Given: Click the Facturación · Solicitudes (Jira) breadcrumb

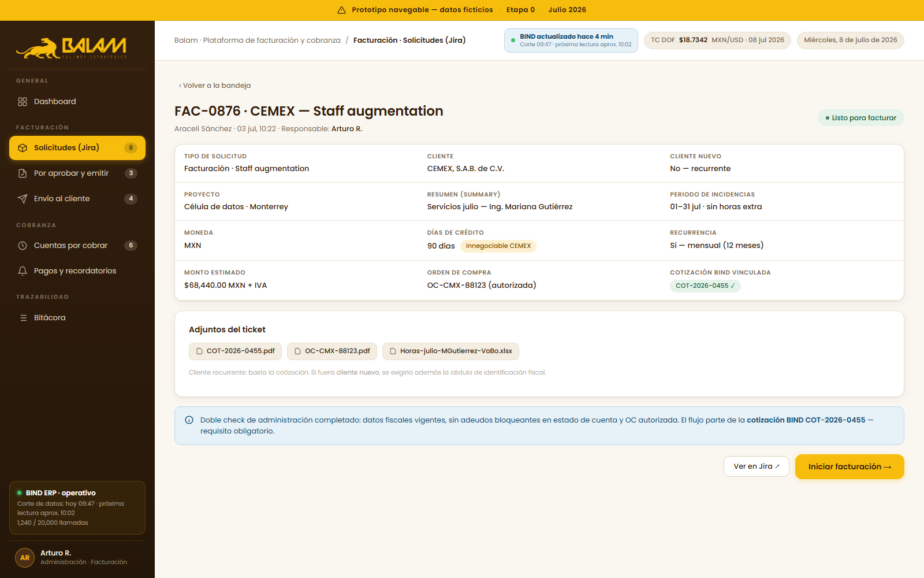Looking at the screenshot, I should (x=409, y=40).
